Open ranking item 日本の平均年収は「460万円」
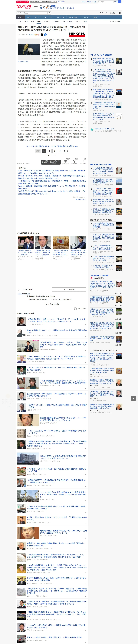 104,116
